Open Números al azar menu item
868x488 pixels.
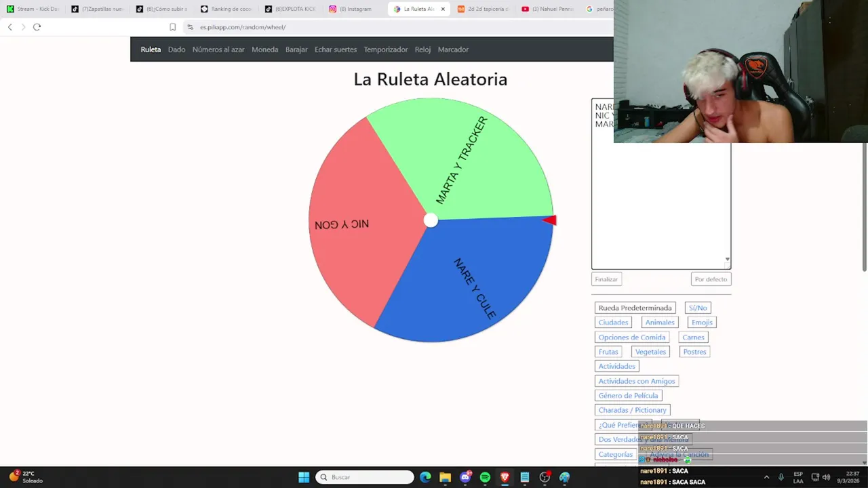coord(218,49)
